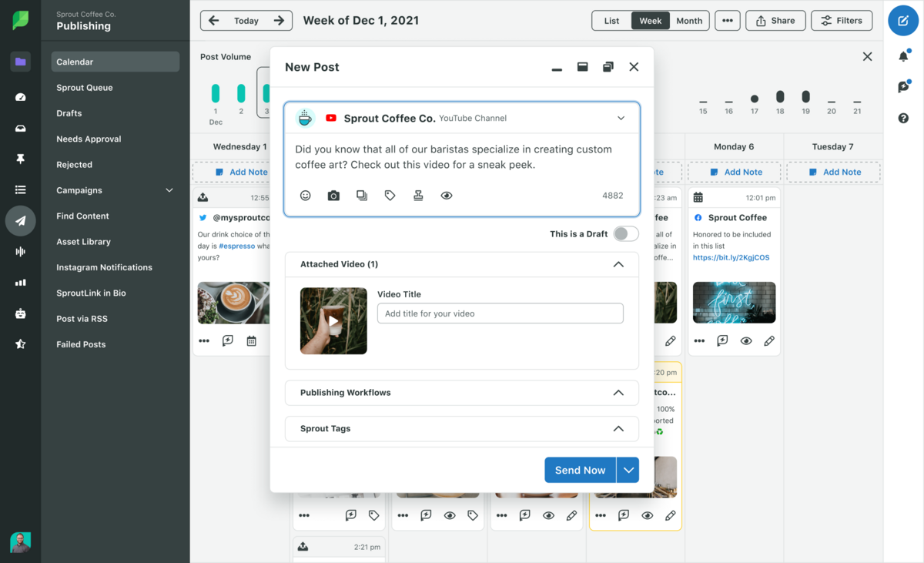Open the help question mark icon
The height and width of the screenshot is (563, 924).
tap(903, 118)
